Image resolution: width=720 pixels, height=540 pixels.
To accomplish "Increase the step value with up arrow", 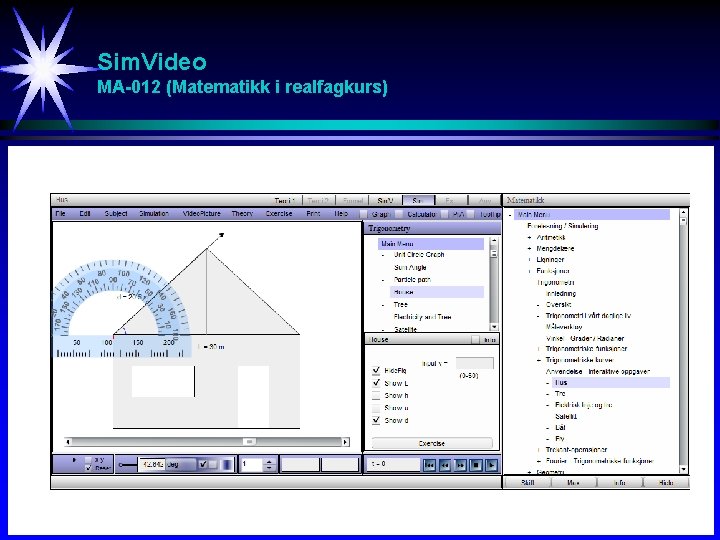I will click(270, 461).
